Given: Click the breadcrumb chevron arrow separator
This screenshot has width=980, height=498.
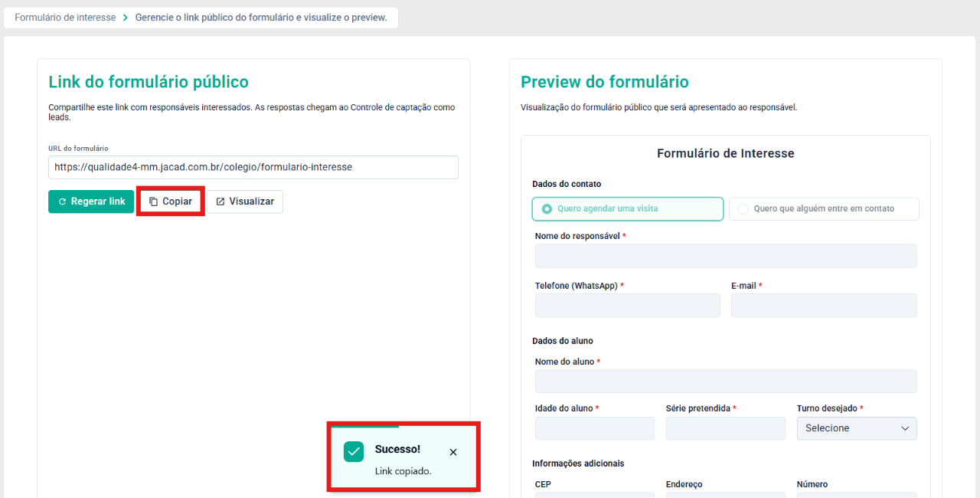Looking at the screenshot, I should coord(126,18).
